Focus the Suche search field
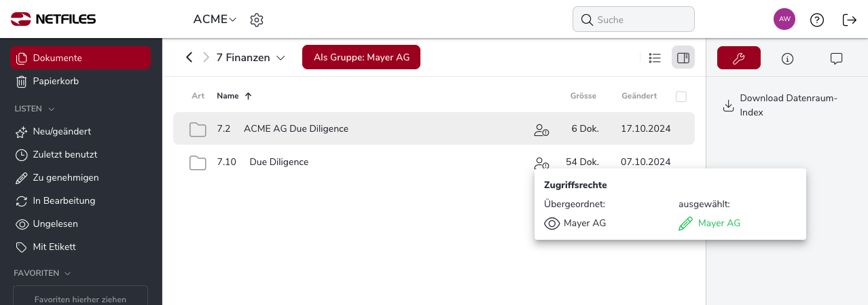 click(634, 20)
